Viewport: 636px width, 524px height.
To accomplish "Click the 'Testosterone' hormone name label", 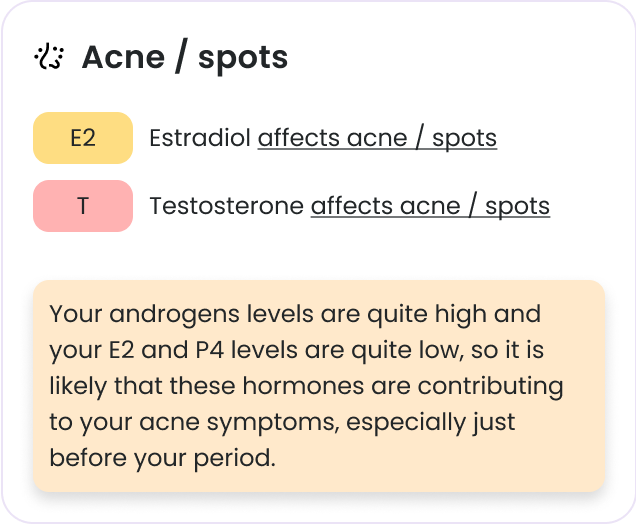I will point(227,206).
